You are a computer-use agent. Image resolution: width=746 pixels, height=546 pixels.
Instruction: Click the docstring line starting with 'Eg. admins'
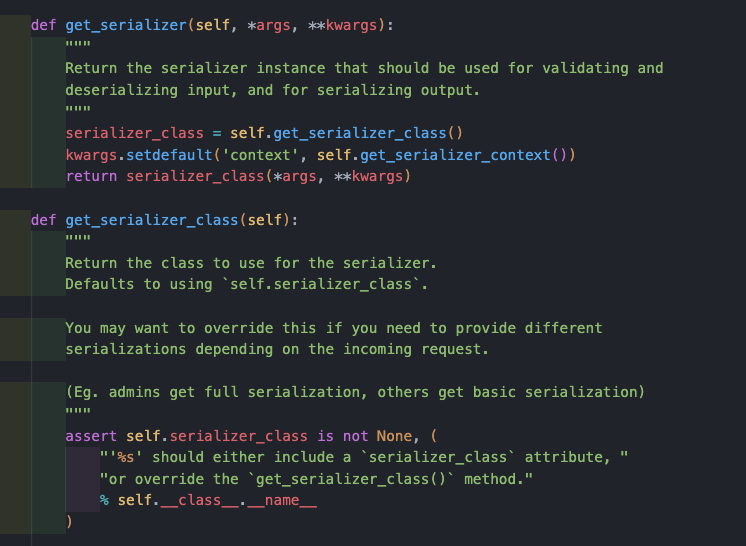(355, 392)
